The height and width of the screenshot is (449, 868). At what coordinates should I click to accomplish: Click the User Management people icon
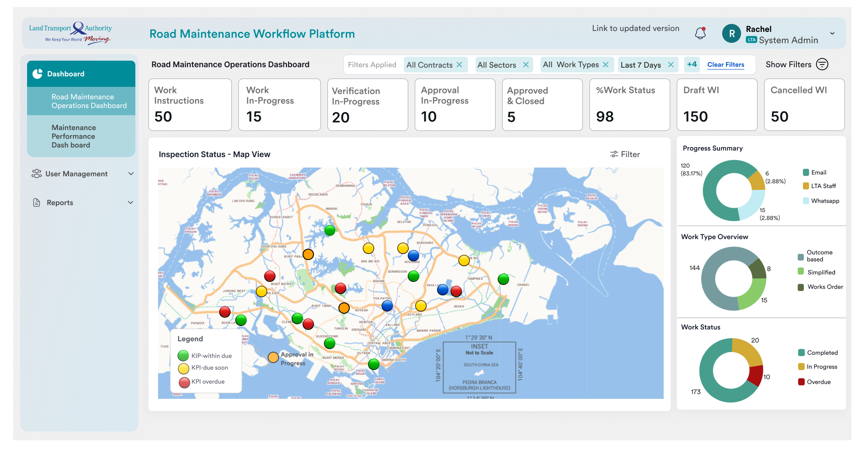(37, 174)
